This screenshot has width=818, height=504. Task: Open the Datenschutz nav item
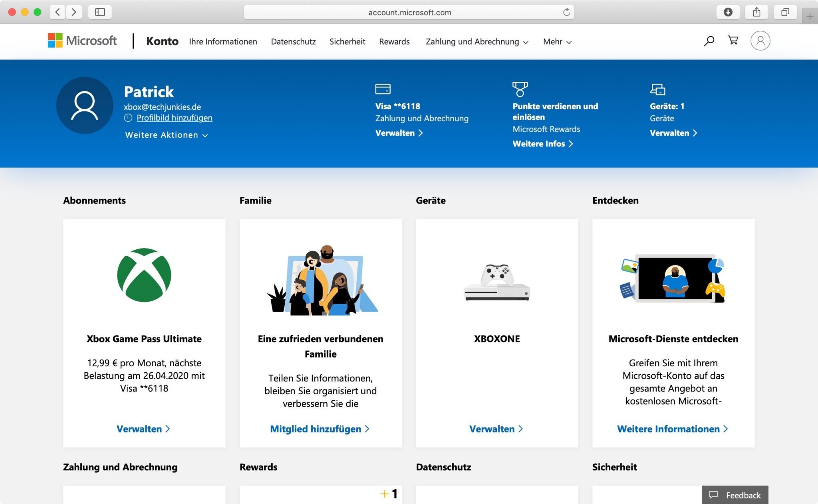(x=293, y=42)
